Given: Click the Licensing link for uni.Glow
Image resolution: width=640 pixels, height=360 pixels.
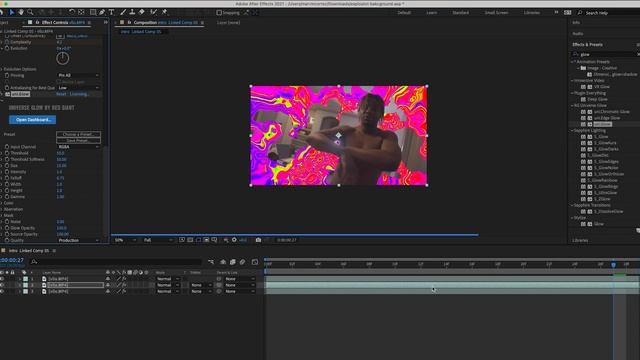Looking at the screenshot, I should click(79, 94).
